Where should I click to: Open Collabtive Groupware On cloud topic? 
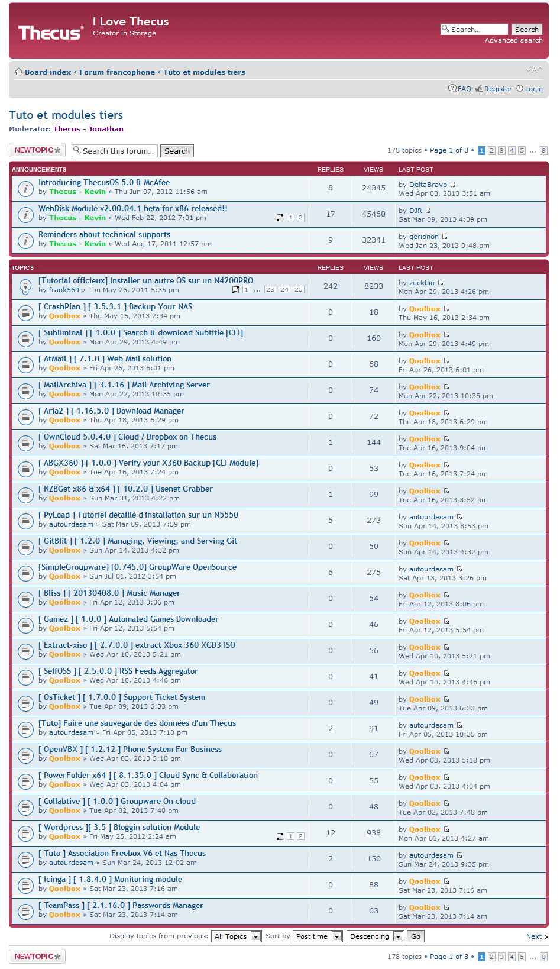pos(117,802)
